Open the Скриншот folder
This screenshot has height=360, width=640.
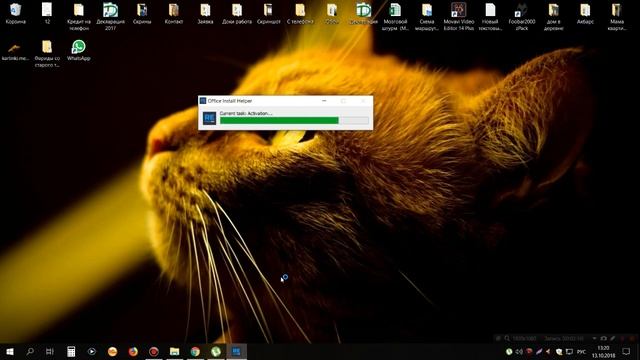coord(269,13)
